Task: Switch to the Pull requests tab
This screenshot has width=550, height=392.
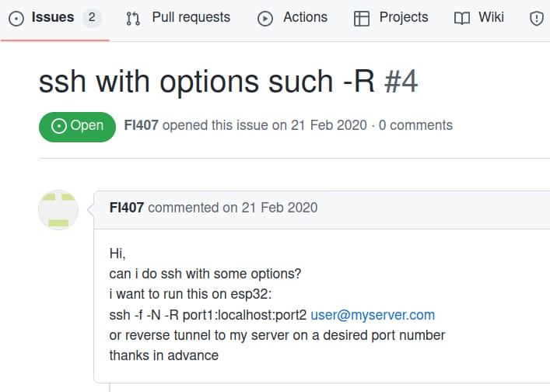Action: [x=191, y=17]
